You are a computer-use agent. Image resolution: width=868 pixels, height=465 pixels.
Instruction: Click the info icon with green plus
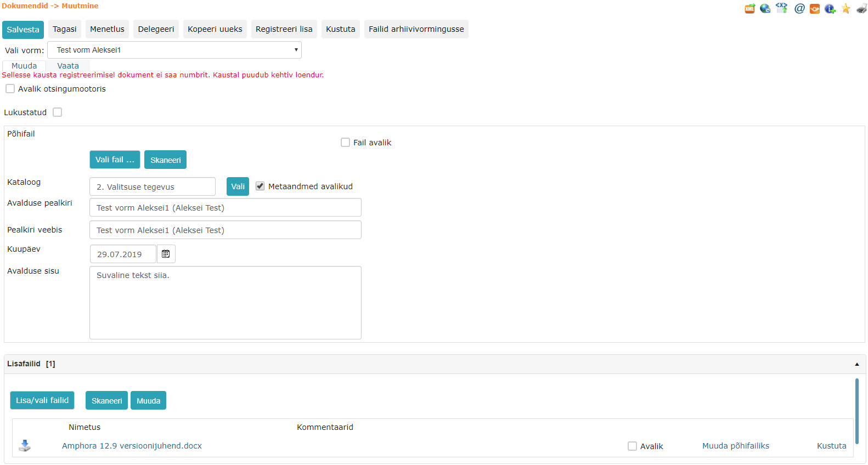(830, 8)
